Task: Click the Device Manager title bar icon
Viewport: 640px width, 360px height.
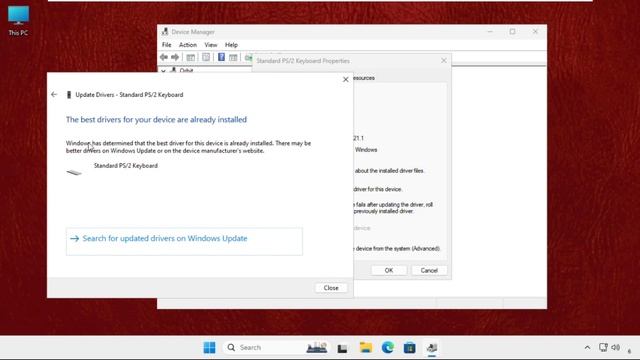Action: [165, 31]
